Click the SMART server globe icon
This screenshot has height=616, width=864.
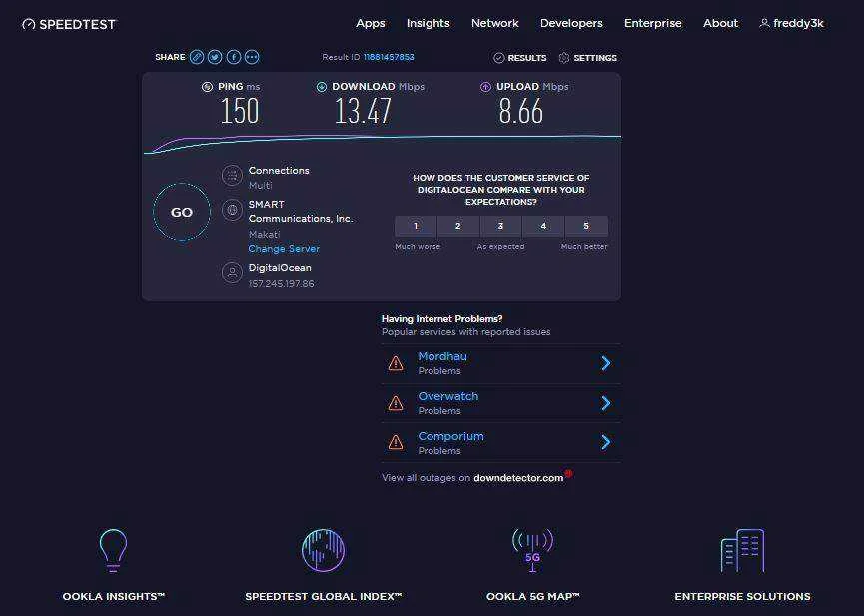[232, 210]
